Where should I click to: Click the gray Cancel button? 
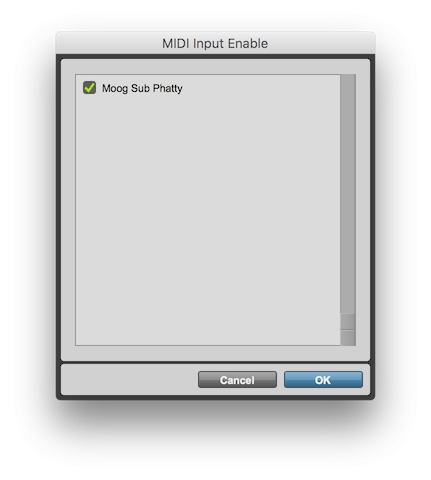point(237,380)
